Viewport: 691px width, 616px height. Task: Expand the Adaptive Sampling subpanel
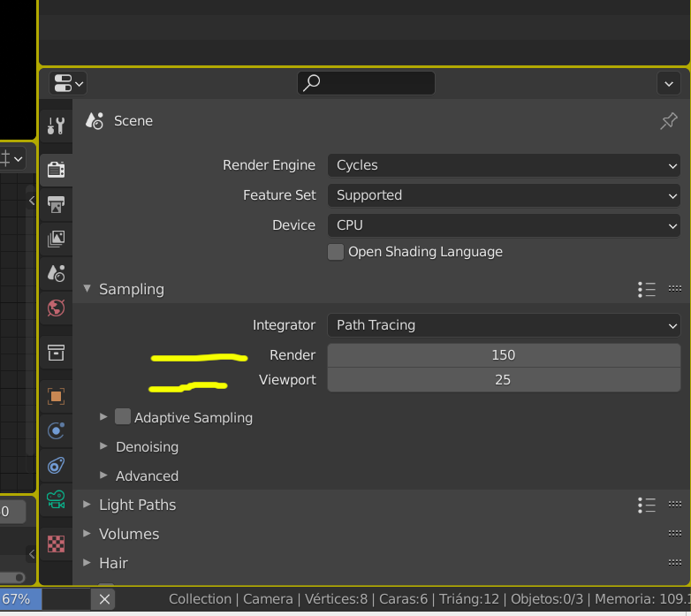pos(103,416)
